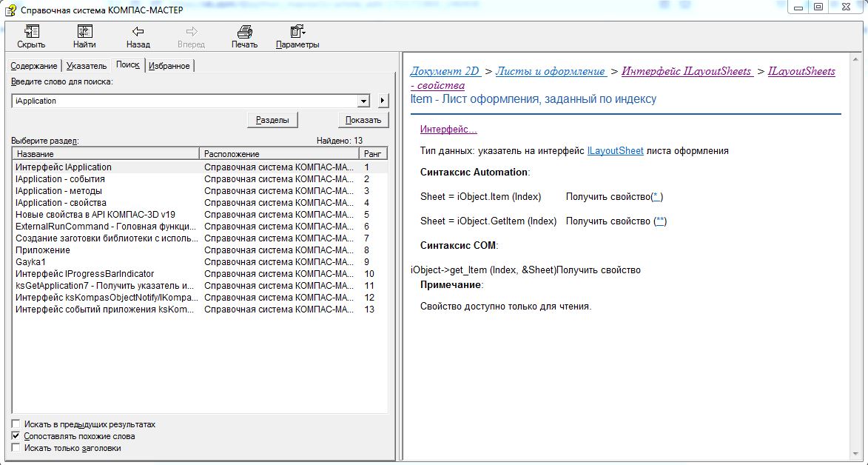868x465 pixels.
Task: Enable Искать только заголовки checkbox
Action: point(16,447)
